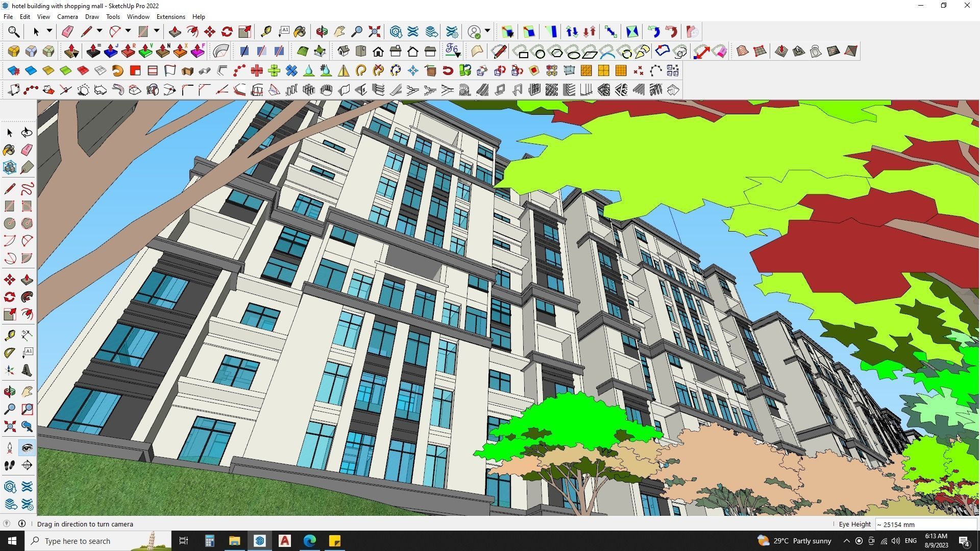Switch to Left view
This screenshot has height=551, width=980.
click(x=430, y=51)
